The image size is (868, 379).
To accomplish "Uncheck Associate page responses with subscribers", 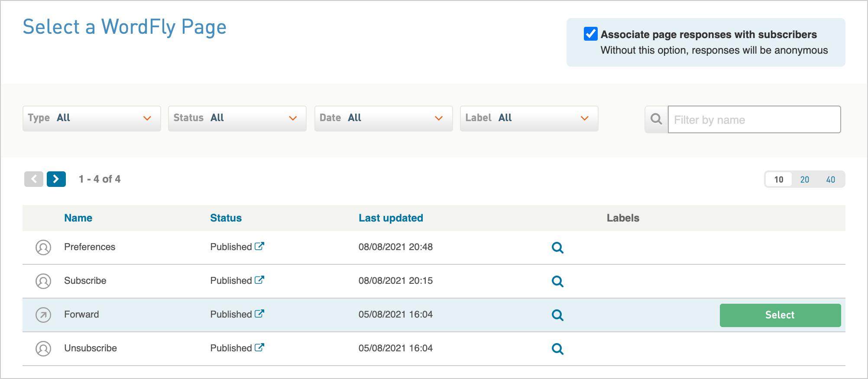I will point(590,34).
